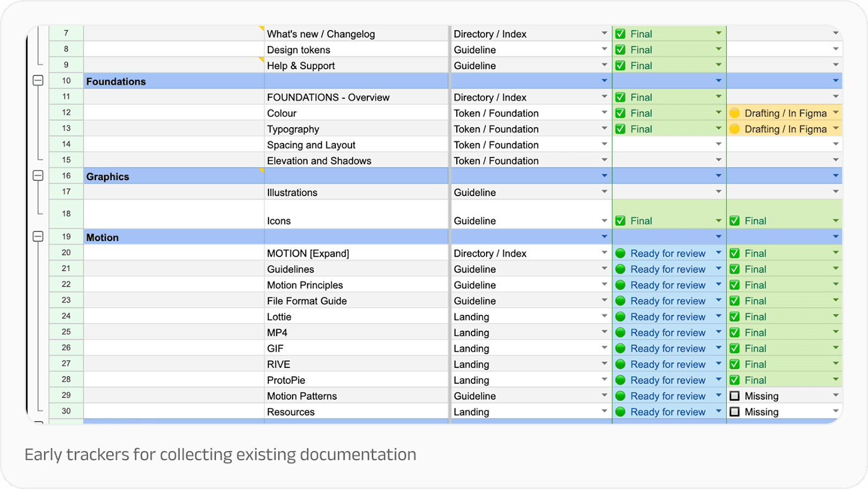Click green check icon for Icons Final
Screen dimensions: 868x489
pos(621,221)
